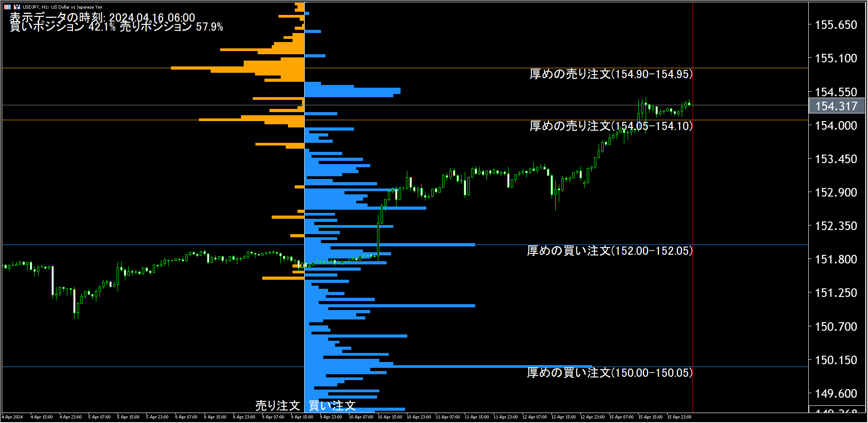868x423 pixels.
Task: Click the 152.350 price axis label
Action: coord(836,226)
